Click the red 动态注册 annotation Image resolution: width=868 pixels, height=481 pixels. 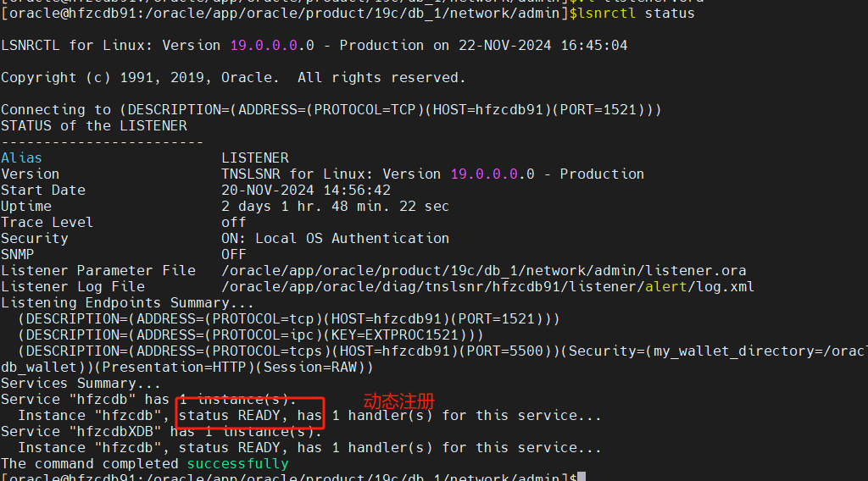398,401
